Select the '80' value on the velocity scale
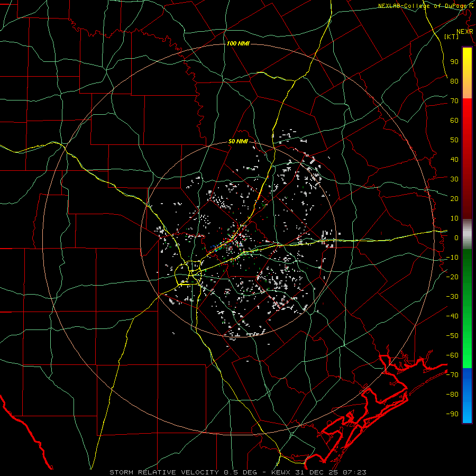The height and width of the screenshot is (476, 476). click(454, 81)
